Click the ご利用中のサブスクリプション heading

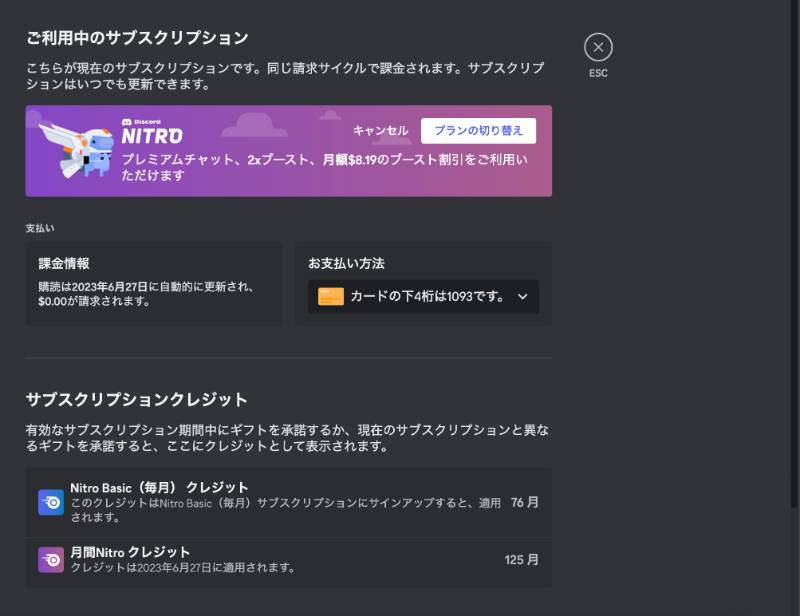point(137,38)
